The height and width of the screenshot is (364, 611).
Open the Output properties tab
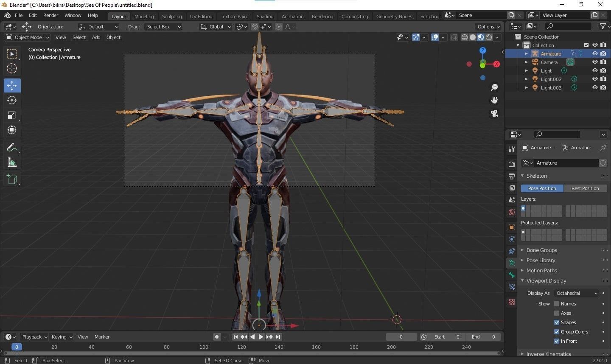pos(512,176)
